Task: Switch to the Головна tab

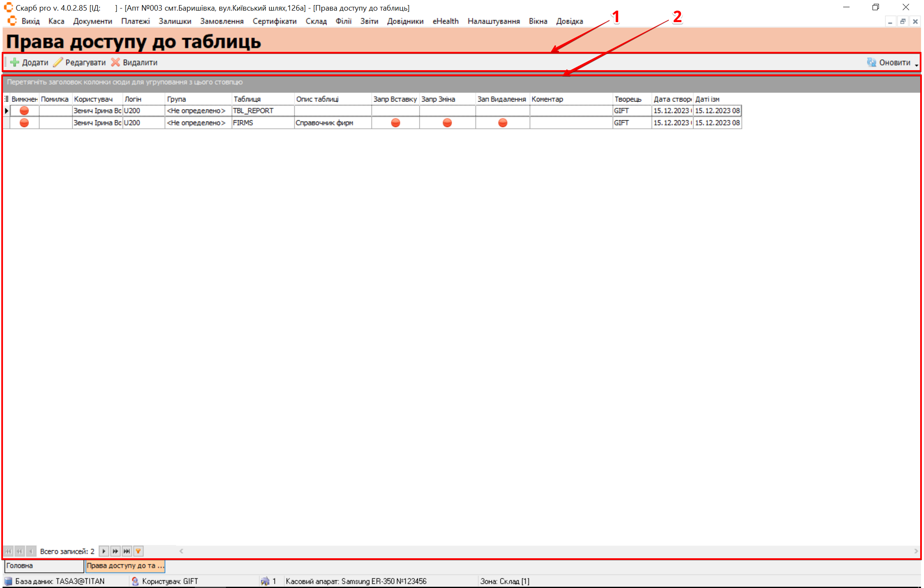Action: point(43,566)
